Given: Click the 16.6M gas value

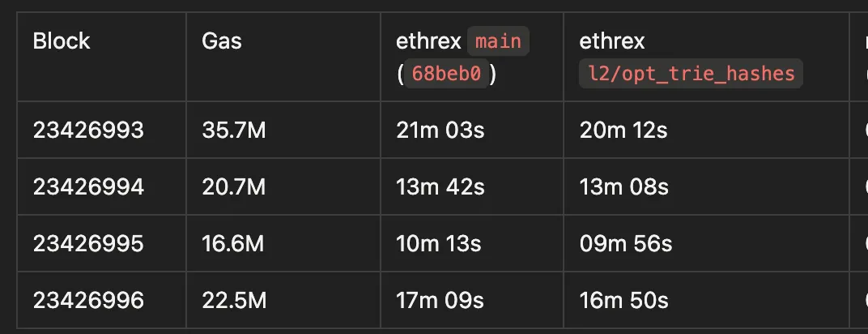Looking at the screenshot, I should (x=233, y=244).
